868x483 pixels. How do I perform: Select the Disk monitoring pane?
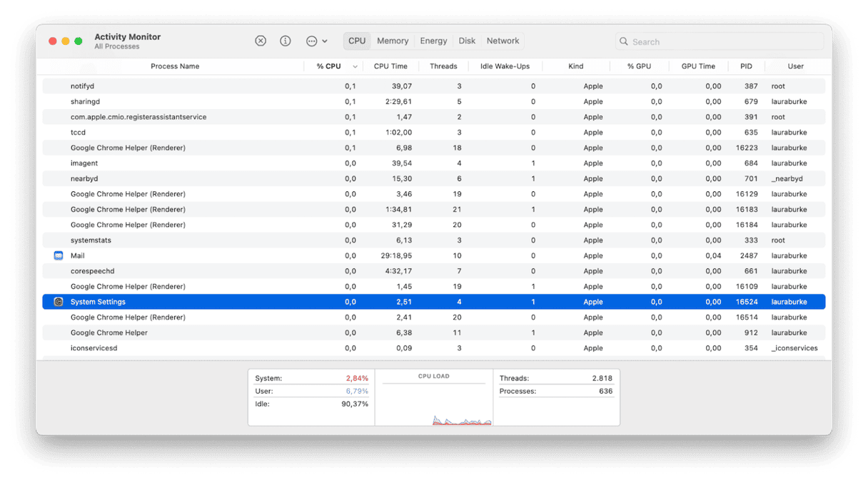[x=467, y=41]
